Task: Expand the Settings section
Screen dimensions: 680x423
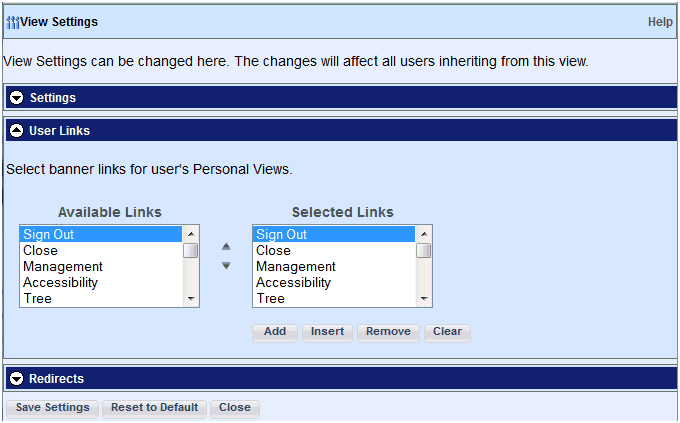Action: point(16,98)
